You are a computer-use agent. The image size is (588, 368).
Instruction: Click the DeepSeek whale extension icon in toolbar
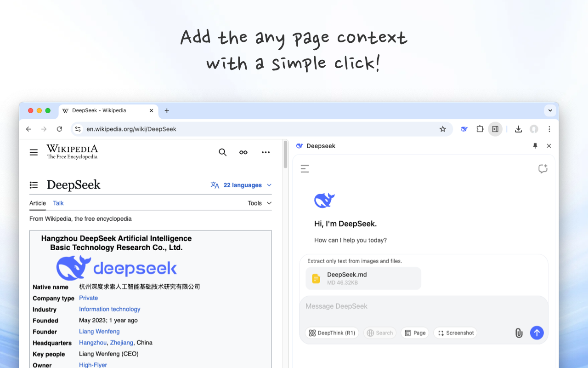(x=464, y=129)
